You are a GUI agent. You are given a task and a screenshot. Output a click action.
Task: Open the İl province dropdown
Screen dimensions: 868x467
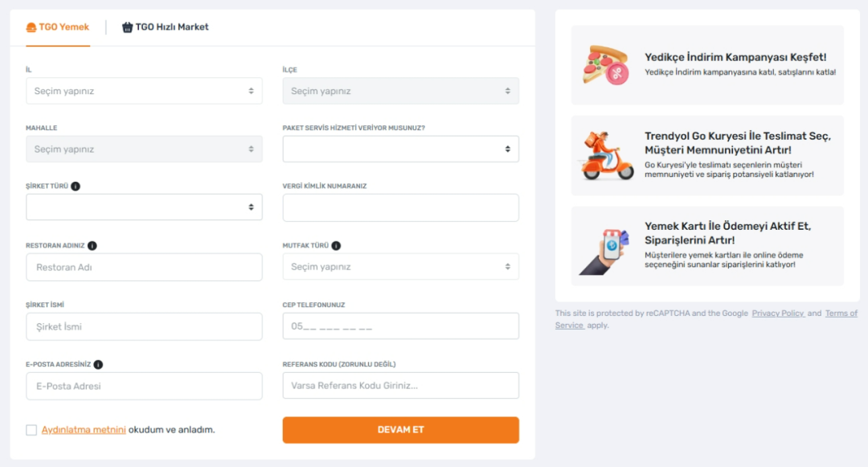tap(144, 91)
